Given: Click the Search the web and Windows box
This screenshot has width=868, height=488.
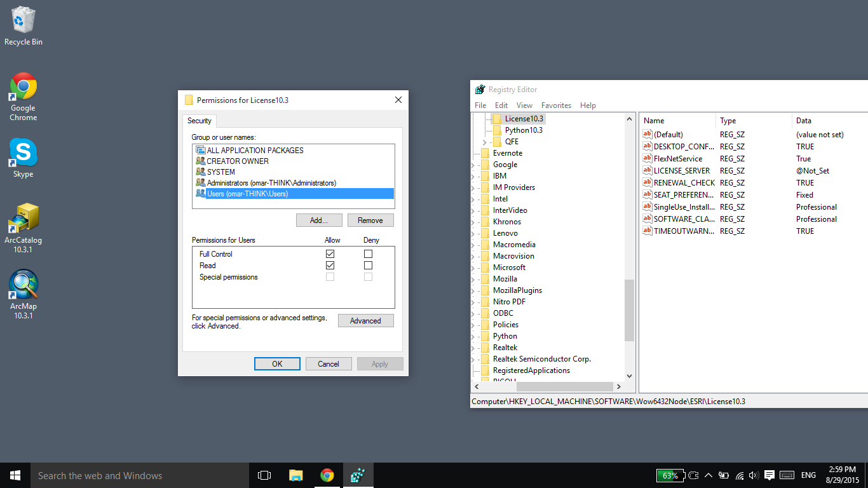Looking at the screenshot, I should 140,475.
